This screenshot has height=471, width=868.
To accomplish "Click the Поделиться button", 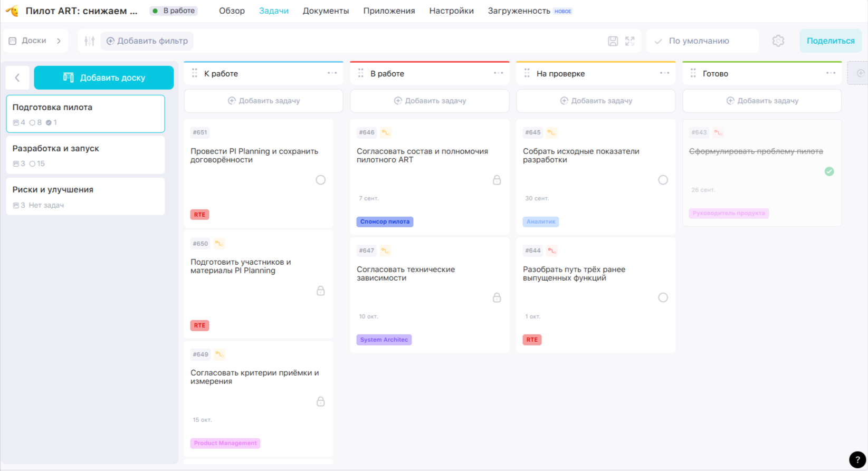I will [831, 41].
